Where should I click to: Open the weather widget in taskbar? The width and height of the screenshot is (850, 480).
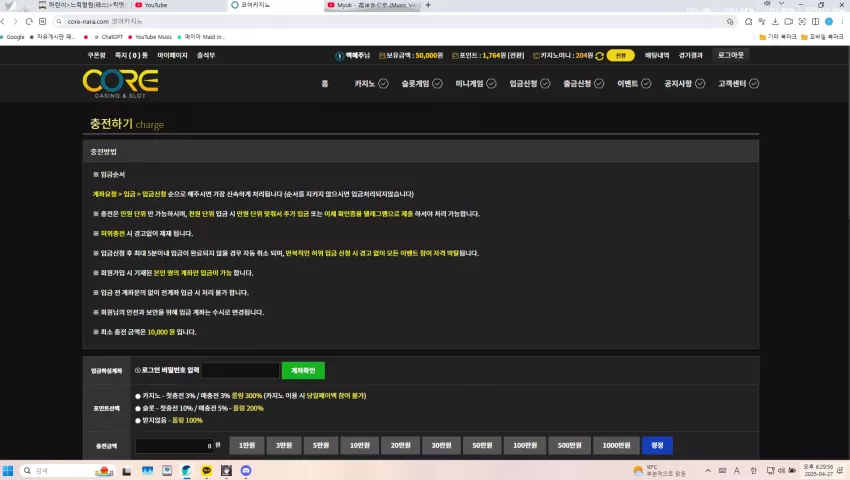click(x=659, y=470)
